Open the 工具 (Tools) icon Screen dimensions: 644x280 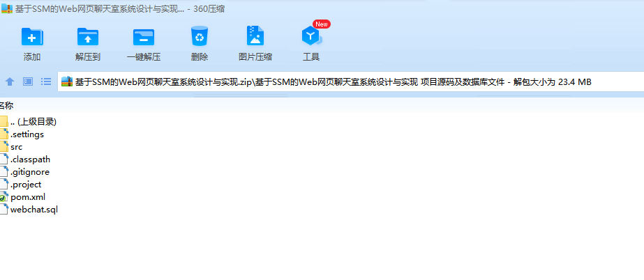tap(311, 36)
